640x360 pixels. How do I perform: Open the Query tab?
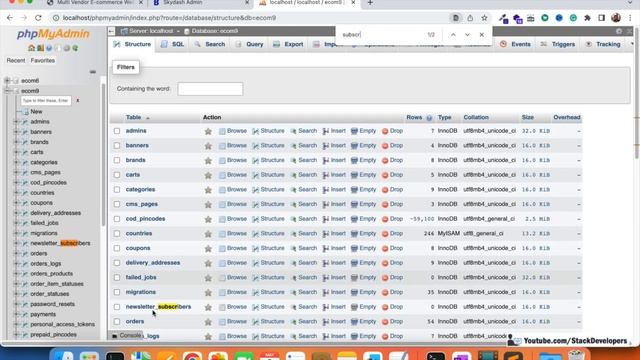[249, 44]
